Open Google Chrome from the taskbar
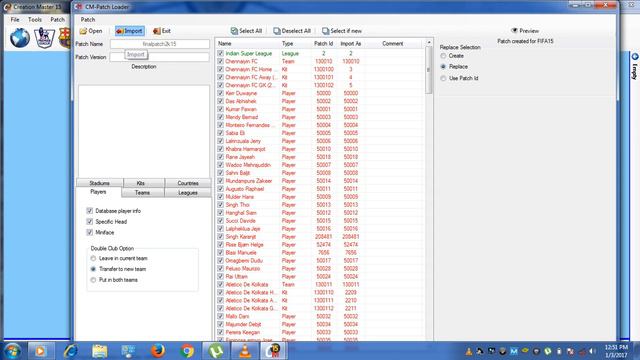 pos(187,351)
